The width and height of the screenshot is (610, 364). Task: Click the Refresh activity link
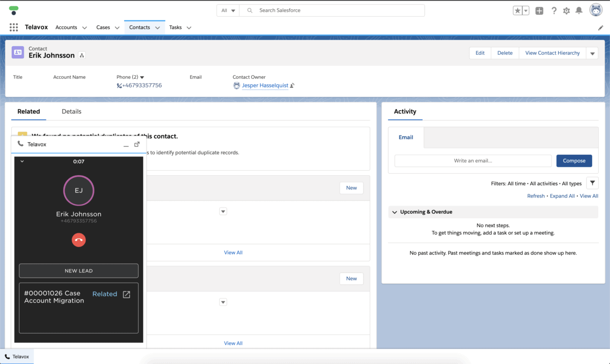pos(536,196)
